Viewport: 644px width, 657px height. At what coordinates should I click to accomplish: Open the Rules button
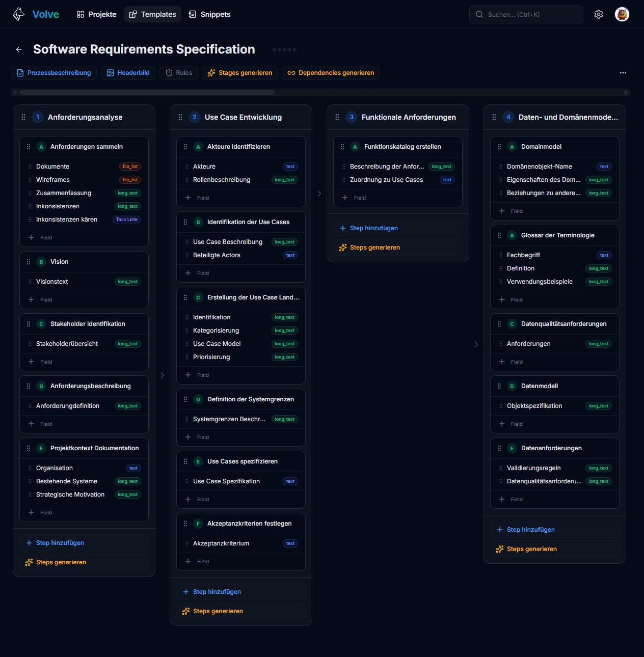(178, 73)
